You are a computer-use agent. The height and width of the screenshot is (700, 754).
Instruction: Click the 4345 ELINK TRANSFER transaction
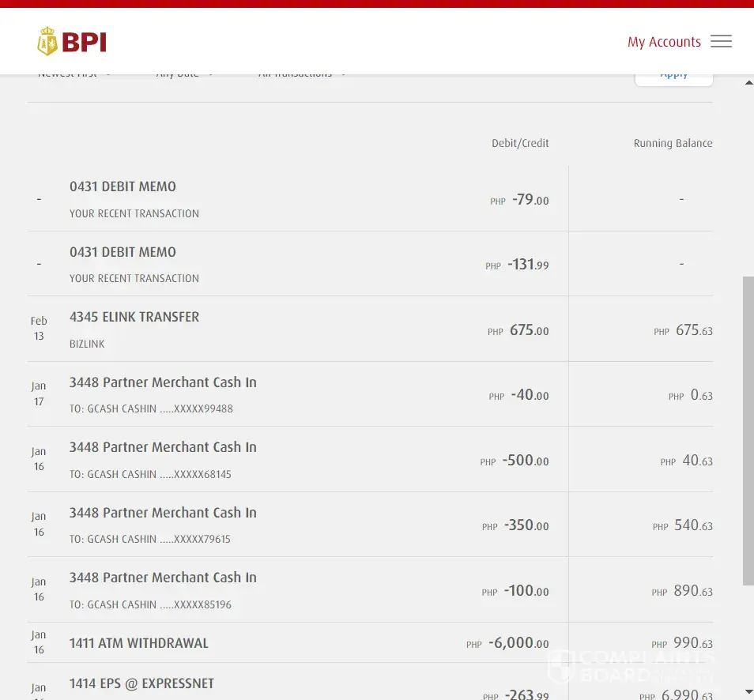click(x=134, y=317)
